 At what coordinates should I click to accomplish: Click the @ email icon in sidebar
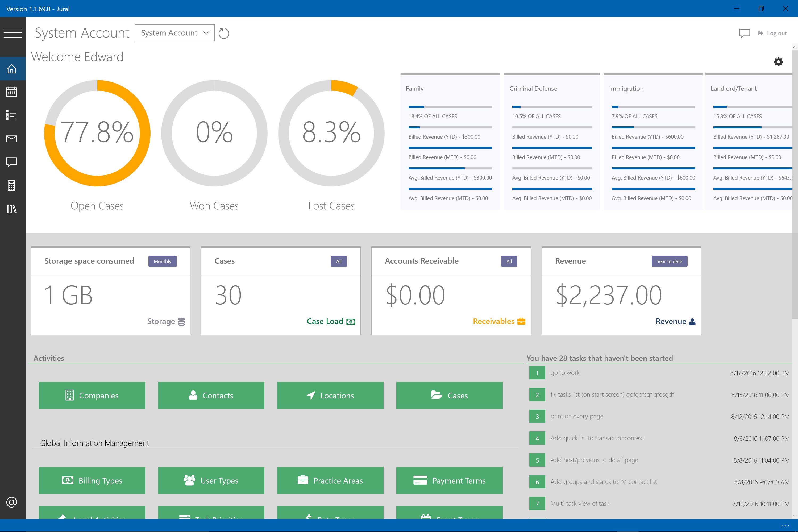[12, 502]
